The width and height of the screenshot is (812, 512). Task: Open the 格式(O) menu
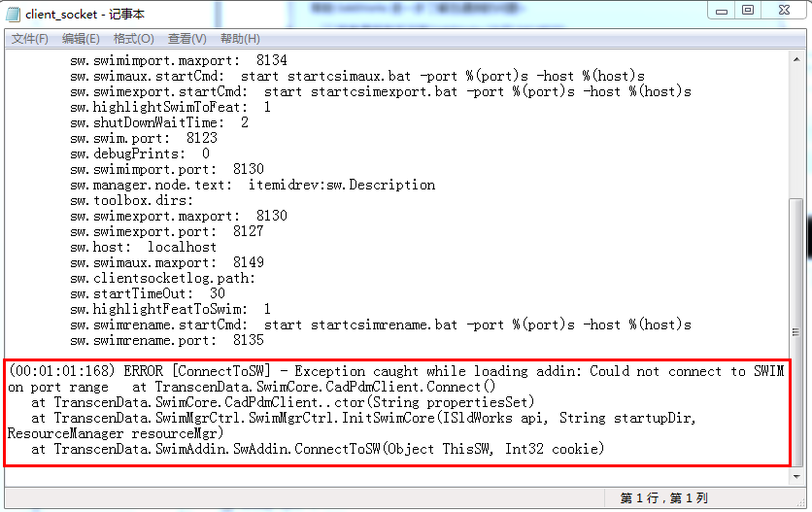coord(133,39)
